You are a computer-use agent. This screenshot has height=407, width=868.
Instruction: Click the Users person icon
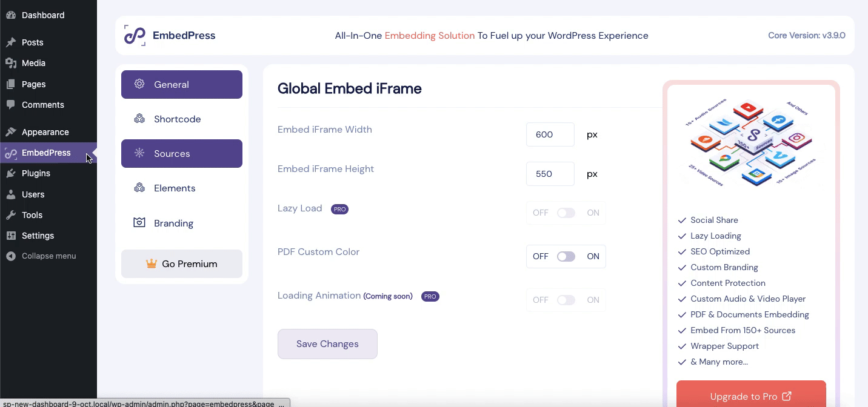(x=11, y=194)
